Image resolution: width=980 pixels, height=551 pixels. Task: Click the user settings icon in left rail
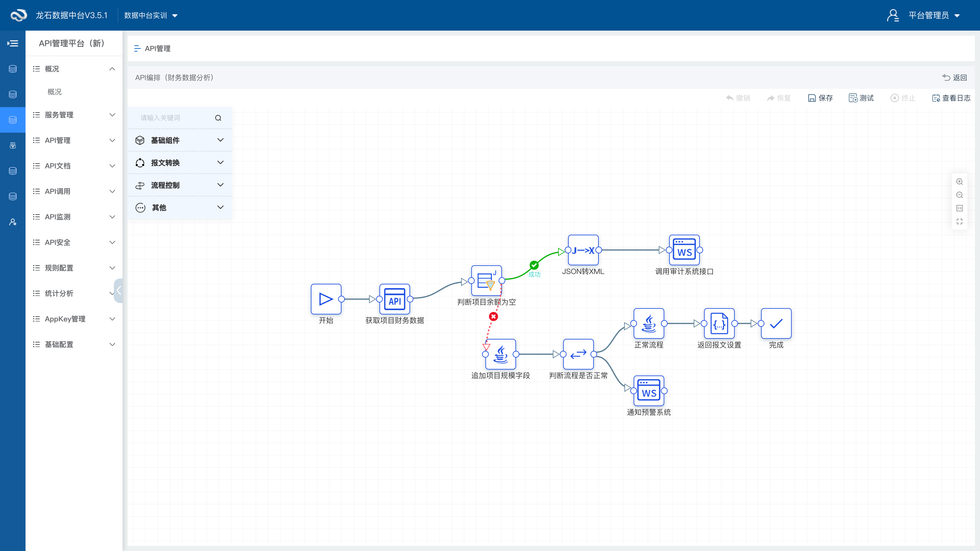click(13, 222)
